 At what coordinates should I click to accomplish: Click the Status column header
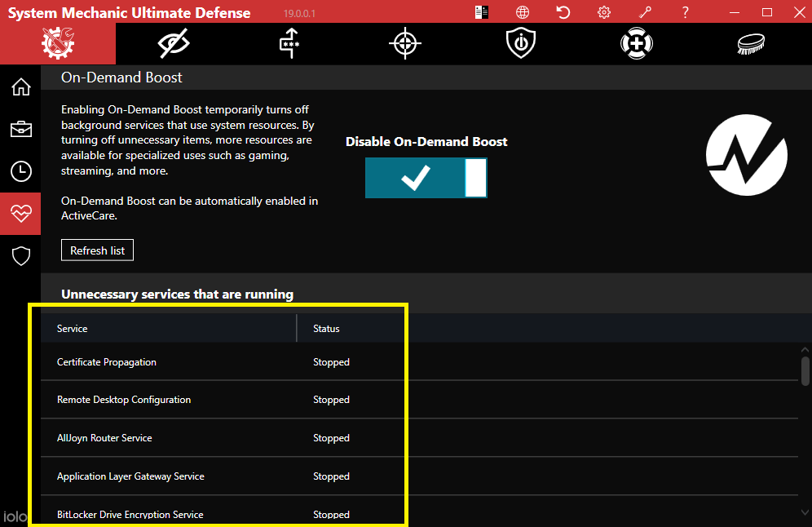326,329
